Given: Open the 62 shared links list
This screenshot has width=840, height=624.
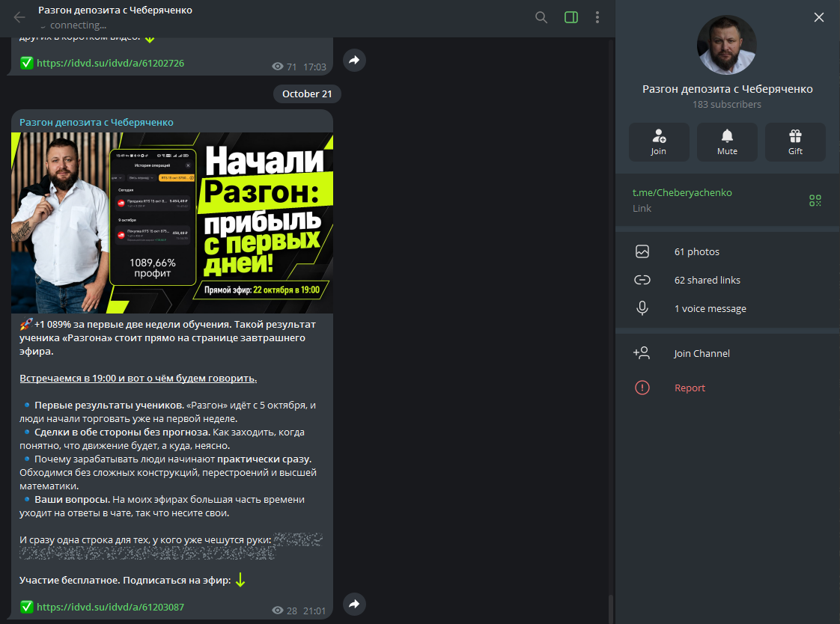Looking at the screenshot, I should pos(727,280).
